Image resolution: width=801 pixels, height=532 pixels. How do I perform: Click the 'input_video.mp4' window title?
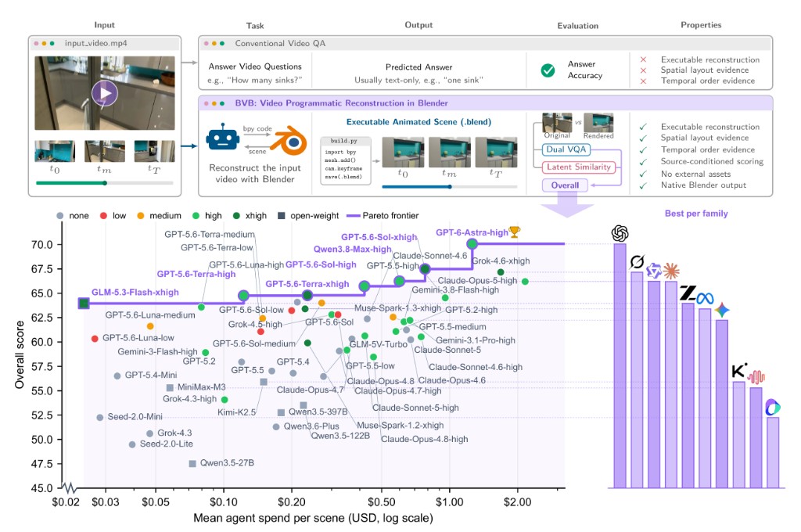96,44
